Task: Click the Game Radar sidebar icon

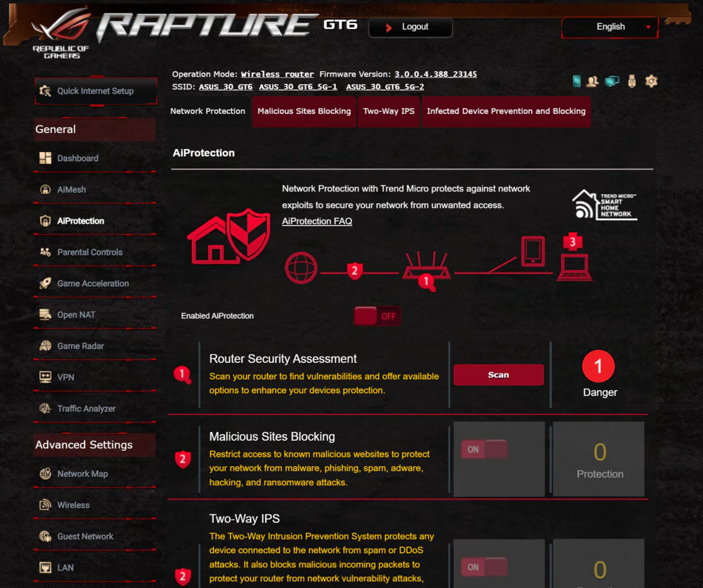Action: pyautogui.click(x=45, y=346)
